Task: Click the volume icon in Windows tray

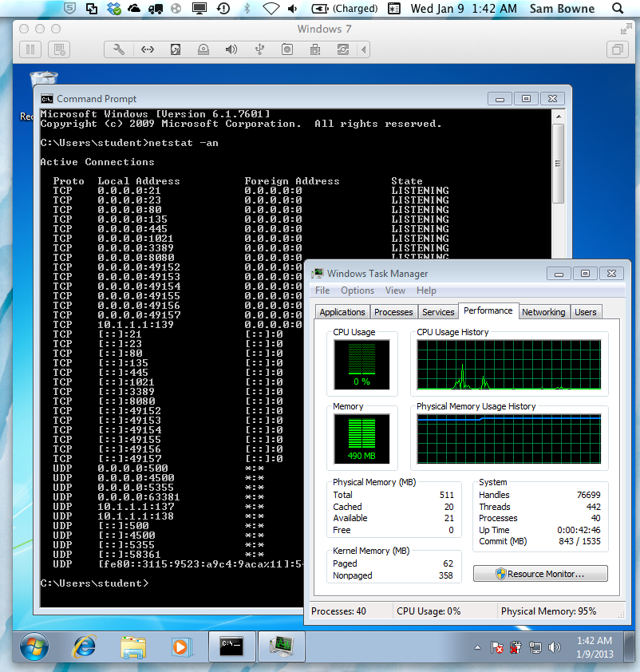Action: (554, 647)
